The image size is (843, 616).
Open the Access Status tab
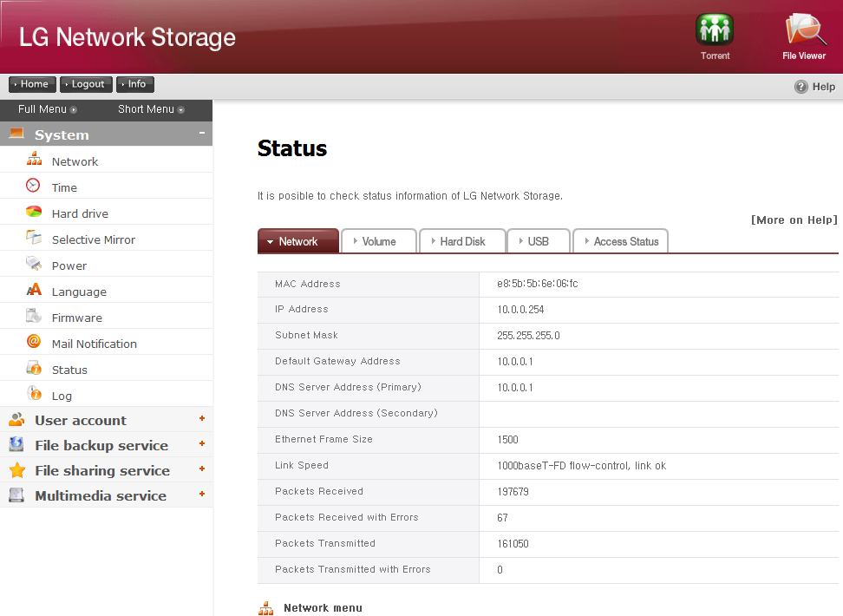[x=621, y=241]
